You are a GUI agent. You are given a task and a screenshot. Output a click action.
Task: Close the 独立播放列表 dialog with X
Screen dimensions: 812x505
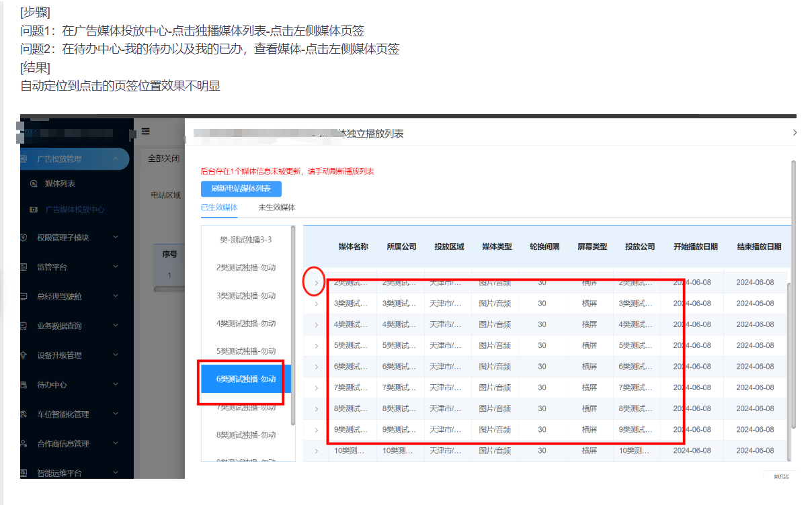click(794, 133)
